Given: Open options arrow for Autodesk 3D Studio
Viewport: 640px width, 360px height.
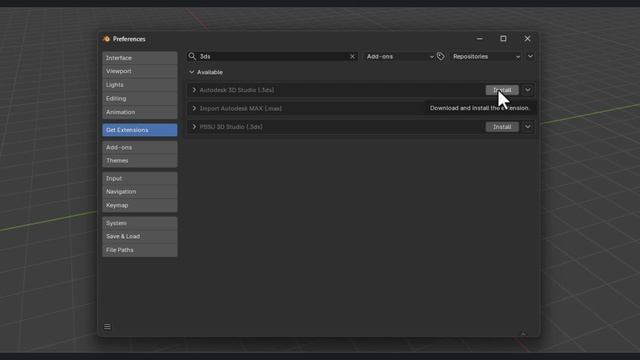Looking at the screenshot, I should tap(528, 90).
